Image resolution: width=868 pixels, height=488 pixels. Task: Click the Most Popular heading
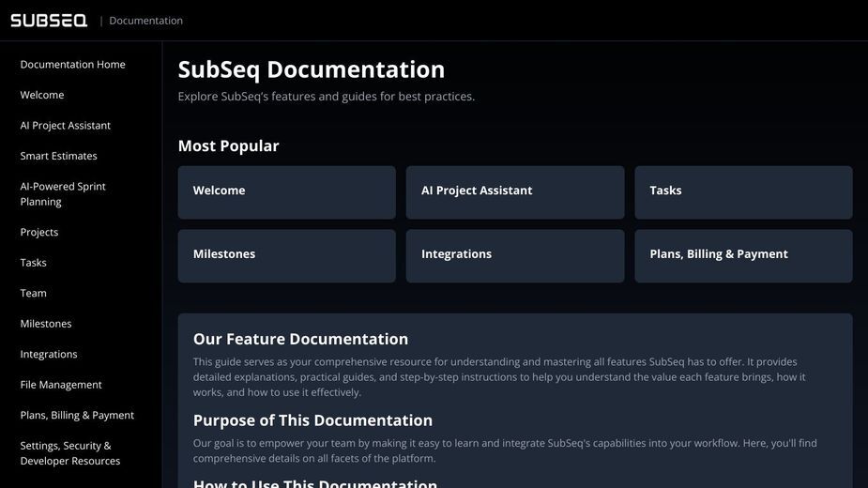(x=228, y=145)
